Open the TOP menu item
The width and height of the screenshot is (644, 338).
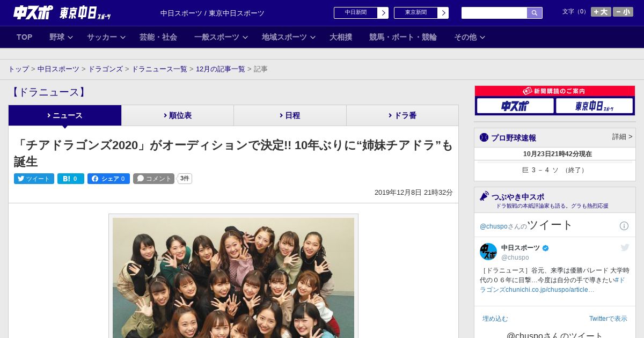(x=24, y=37)
